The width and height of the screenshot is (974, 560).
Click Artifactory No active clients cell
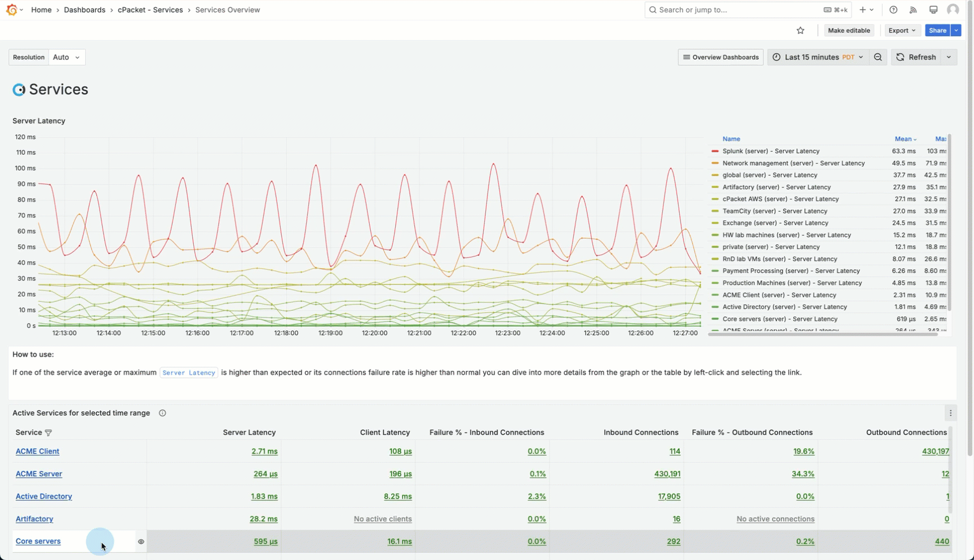pyautogui.click(x=383, y=519)
